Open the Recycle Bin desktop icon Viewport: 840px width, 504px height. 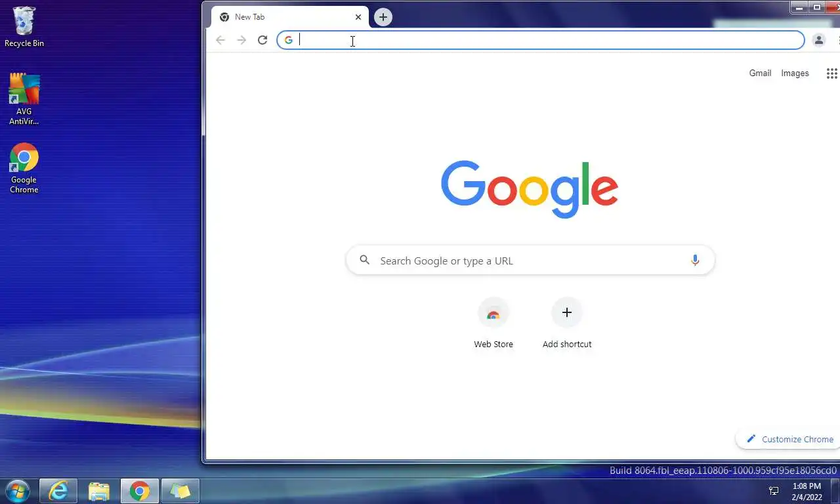(x=24, y=27)
